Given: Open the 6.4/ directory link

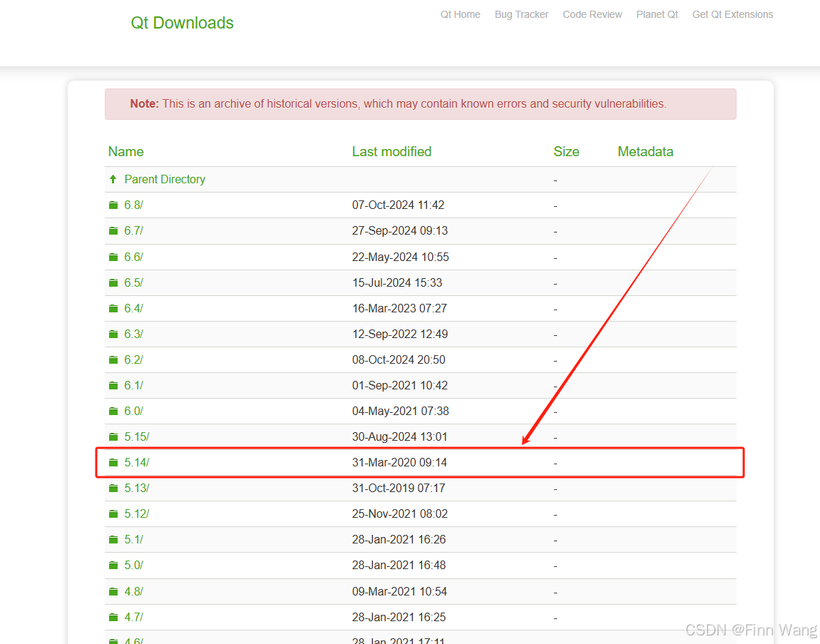Looking at the screenshot, I should click(133, 308).
